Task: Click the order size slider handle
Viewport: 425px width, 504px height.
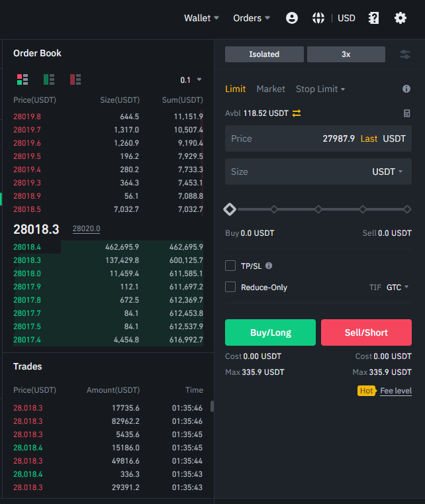Action: pyautogui.click(x=230, y=209)
